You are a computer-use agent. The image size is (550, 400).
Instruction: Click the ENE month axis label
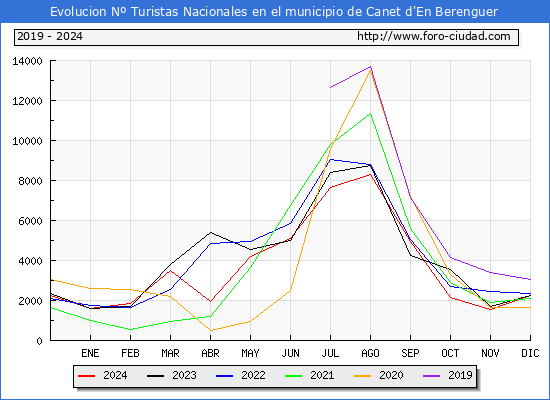click(90, 353)
